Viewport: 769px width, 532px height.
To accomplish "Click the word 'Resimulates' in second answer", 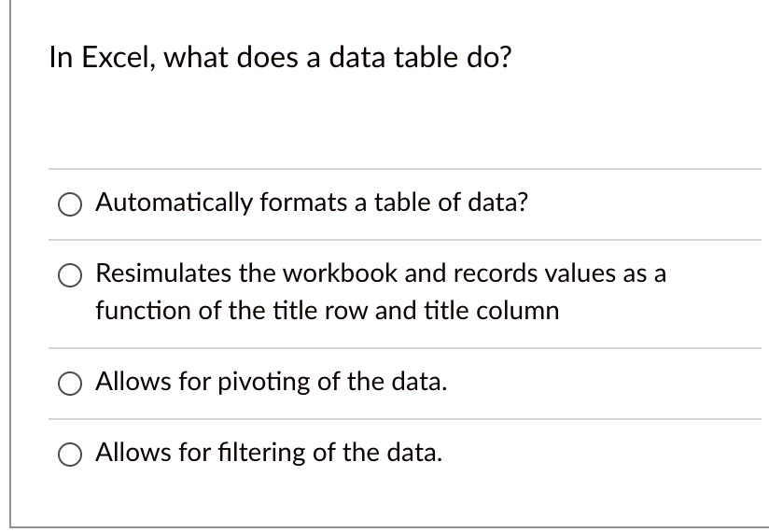I will (x=162, y=273).
